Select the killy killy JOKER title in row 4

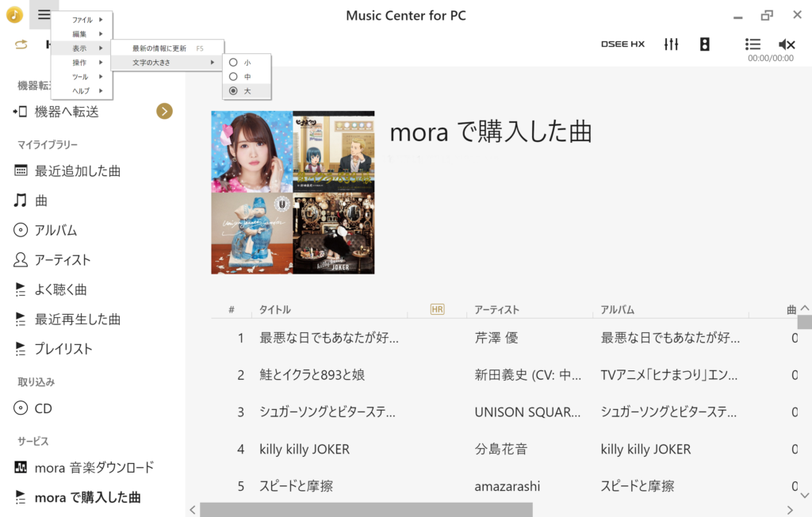click(x=304, y=449)
